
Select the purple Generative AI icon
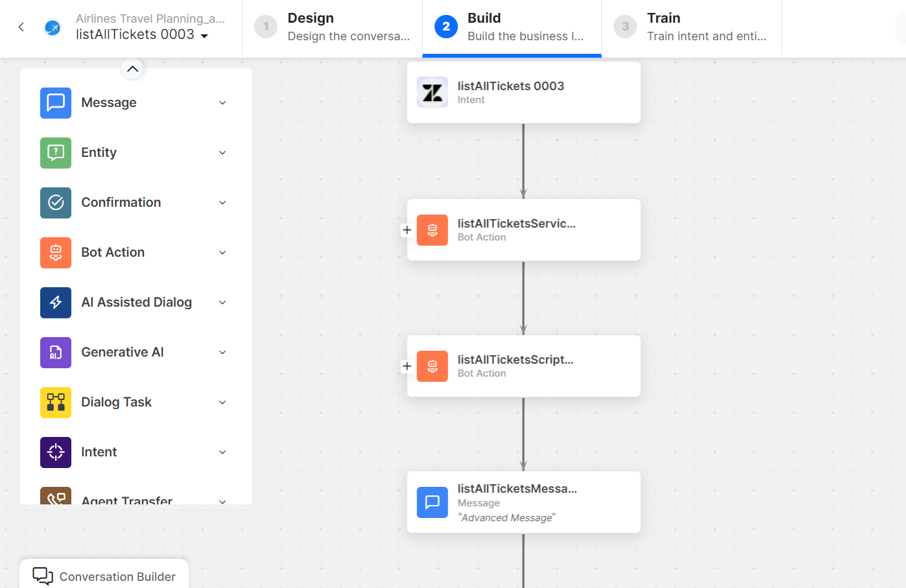coord(56,353)
